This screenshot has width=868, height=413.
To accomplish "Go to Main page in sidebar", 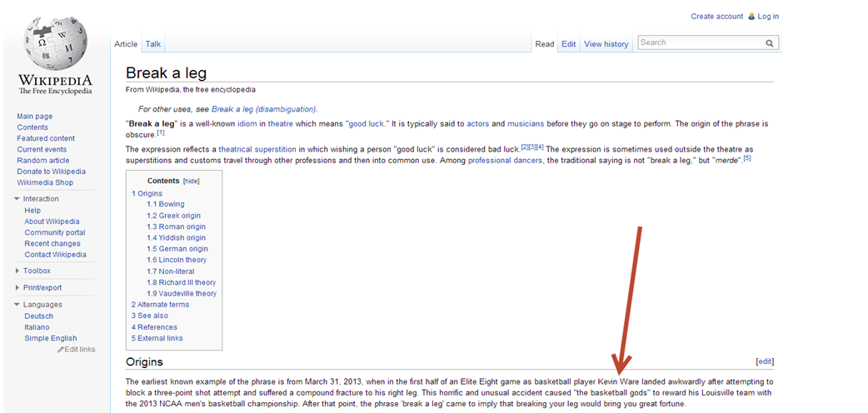I will [35, 117].
